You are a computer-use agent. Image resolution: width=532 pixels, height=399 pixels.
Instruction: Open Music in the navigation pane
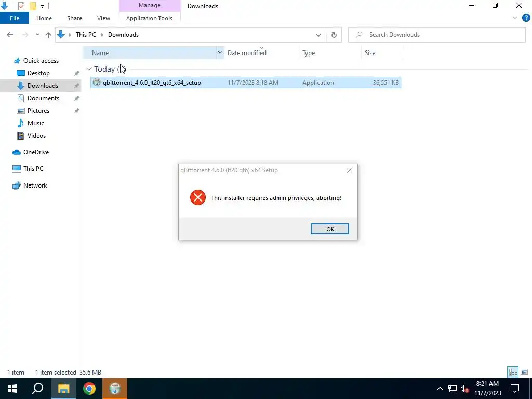tap(36, 123)
